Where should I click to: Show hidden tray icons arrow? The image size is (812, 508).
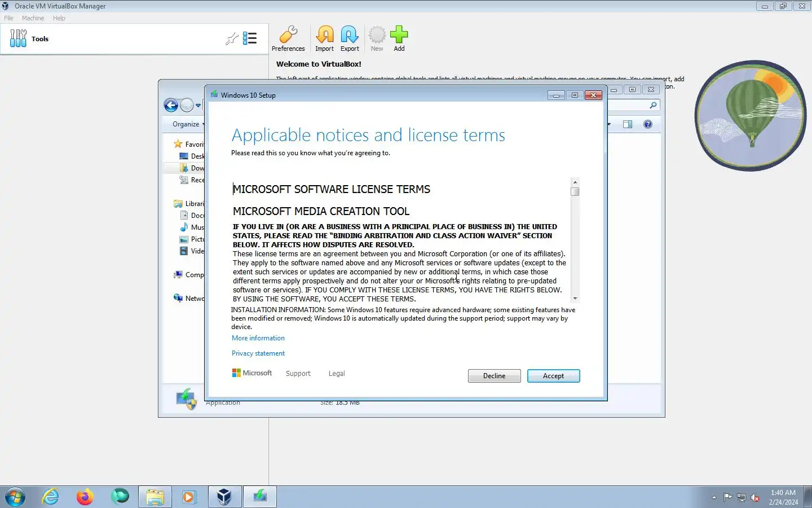pos(714,497)
